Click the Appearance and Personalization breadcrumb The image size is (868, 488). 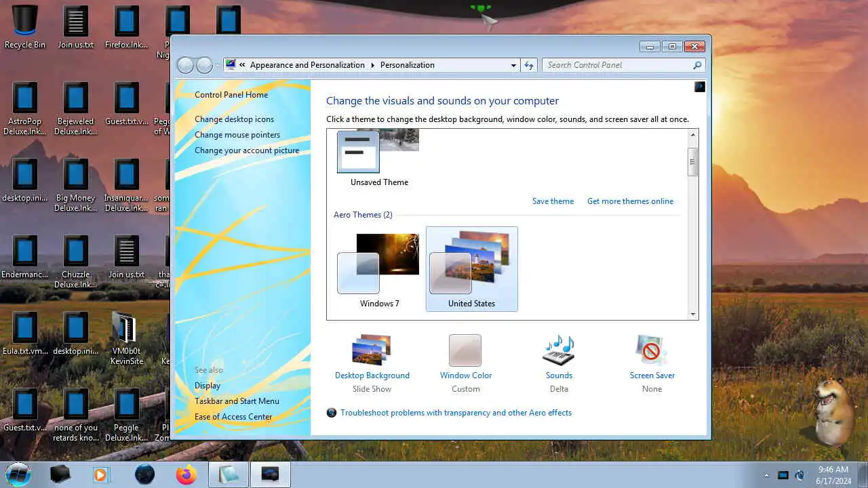coord(307,65)
